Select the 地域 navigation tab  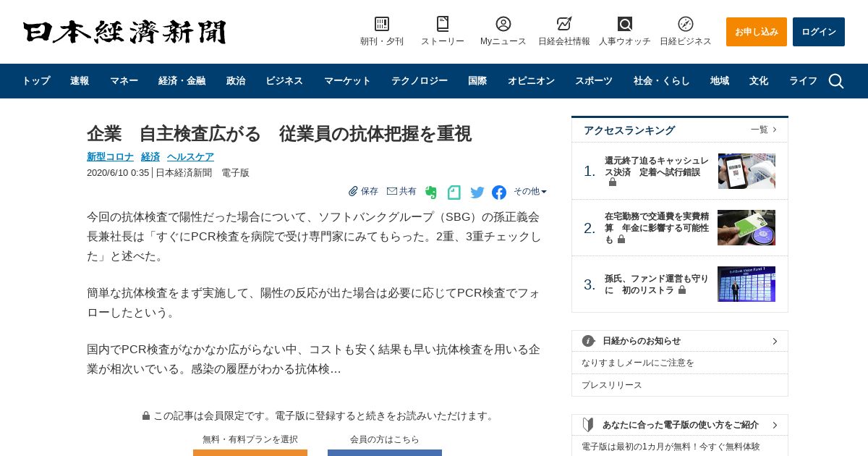point(720,81)
